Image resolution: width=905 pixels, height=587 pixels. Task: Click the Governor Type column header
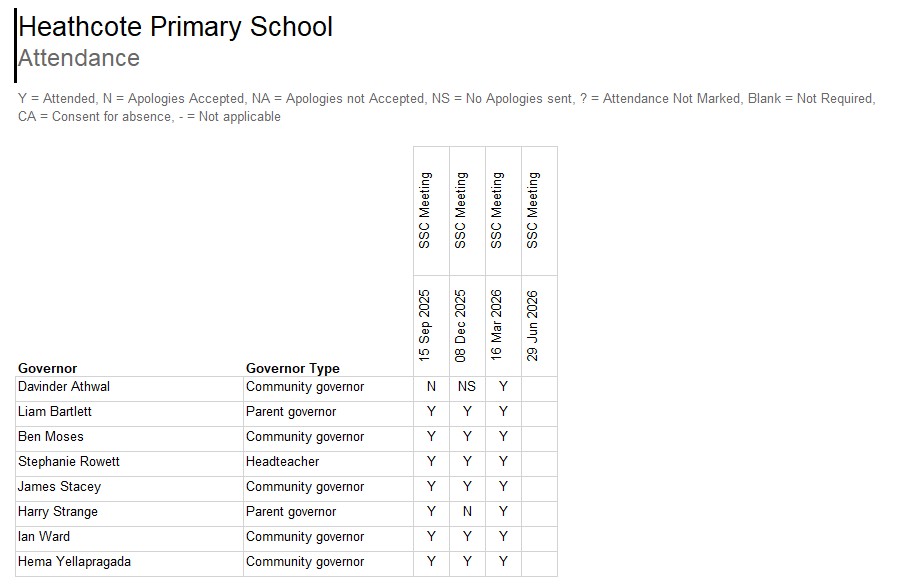tap(293, 368)
